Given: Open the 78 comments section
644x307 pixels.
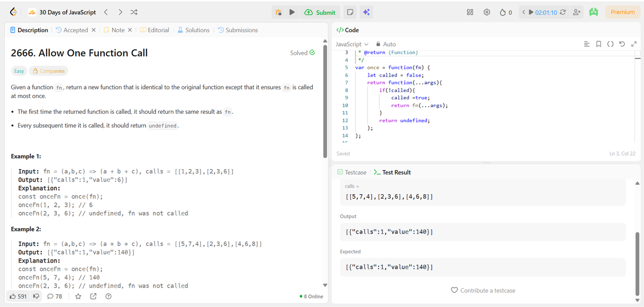Looking at the screenshot, I should click(55, 296).
